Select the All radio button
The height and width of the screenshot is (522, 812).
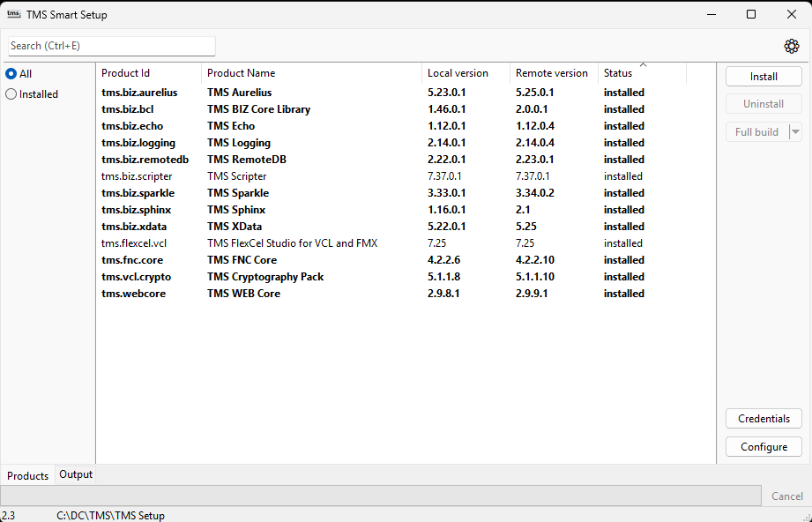click(11, 74)
